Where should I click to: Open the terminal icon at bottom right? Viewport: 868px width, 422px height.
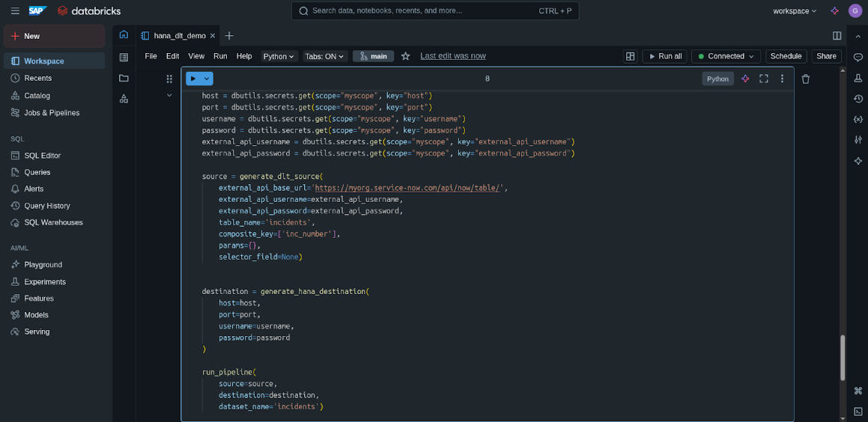(858, 411)
